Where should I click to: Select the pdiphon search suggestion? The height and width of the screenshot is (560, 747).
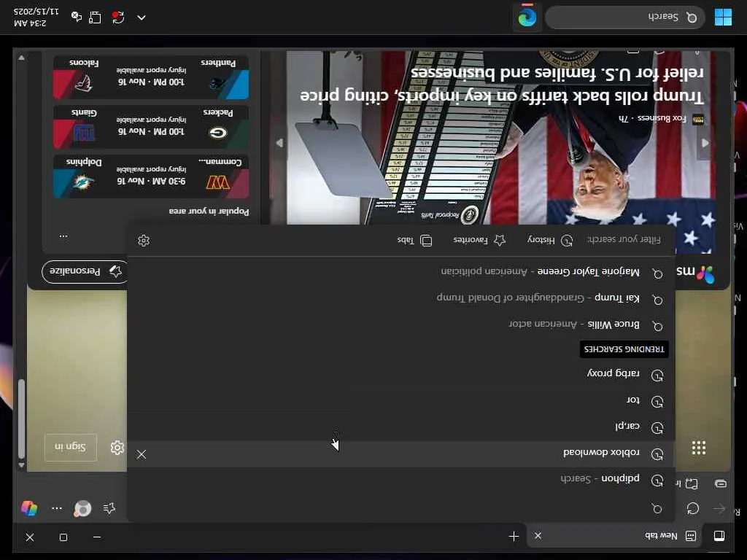(x=401, y=479)
